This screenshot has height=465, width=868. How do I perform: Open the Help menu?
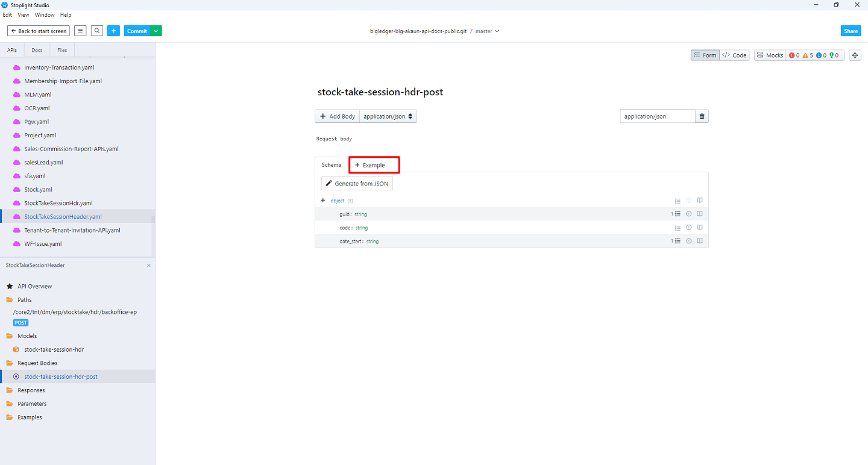66,14
